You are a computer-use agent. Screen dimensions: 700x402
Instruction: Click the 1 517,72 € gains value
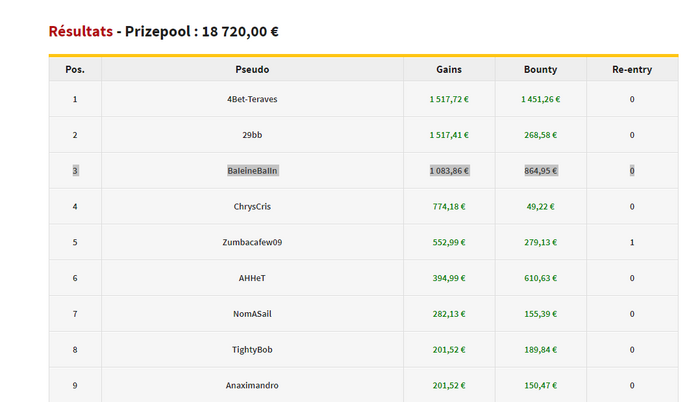tap(449, 99)
